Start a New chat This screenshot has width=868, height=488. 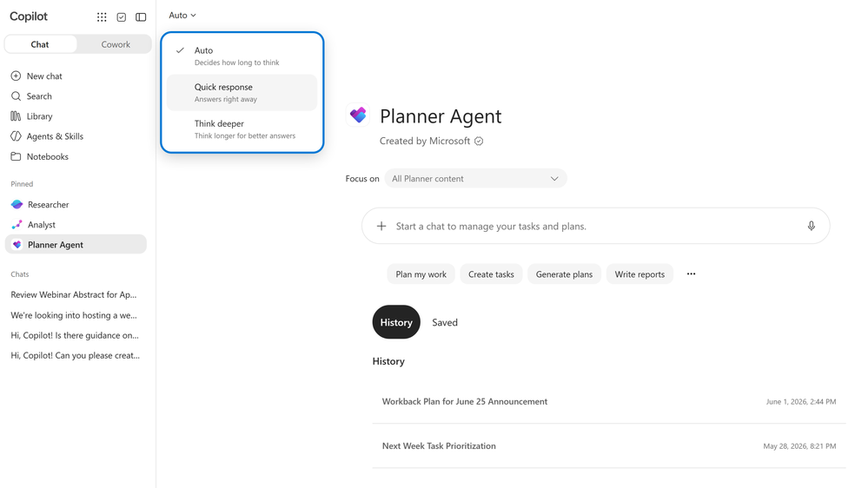tap(76, 76)
